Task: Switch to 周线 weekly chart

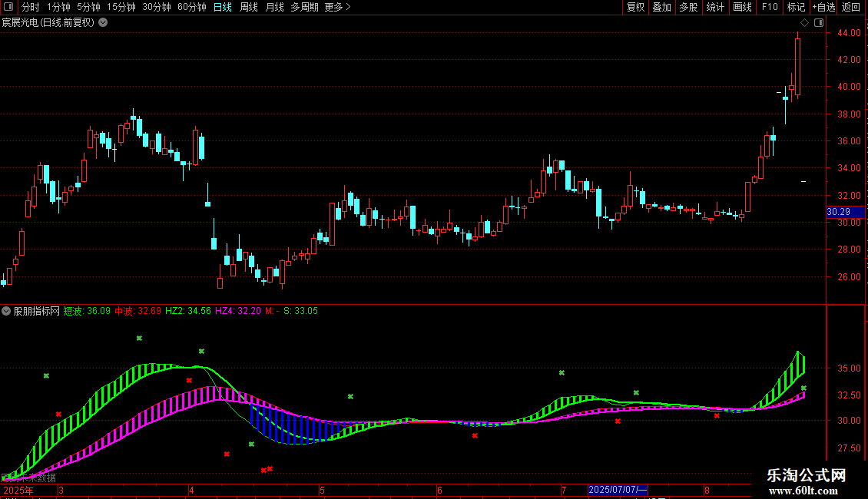Action: pyautogui.click(x=249, y=7)
